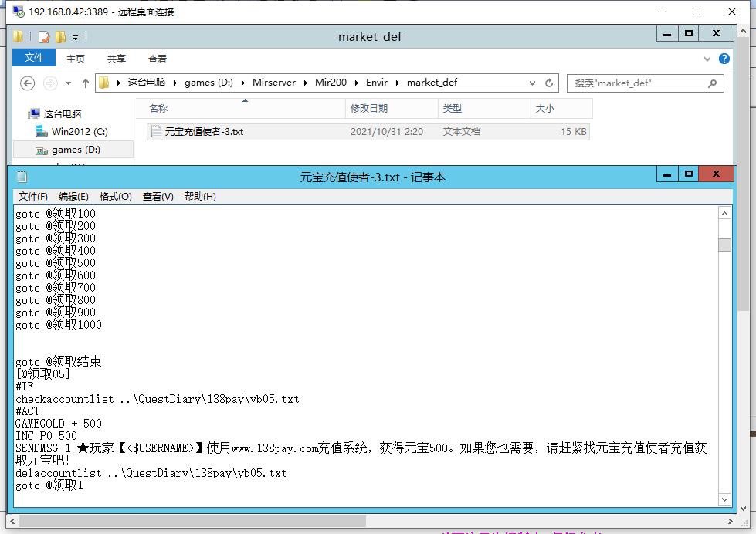Refresh the market_def folder view

tap(549, 83)
